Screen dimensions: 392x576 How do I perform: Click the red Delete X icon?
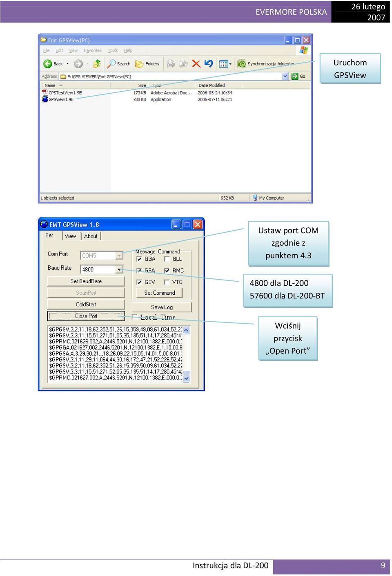coord(196,64)
